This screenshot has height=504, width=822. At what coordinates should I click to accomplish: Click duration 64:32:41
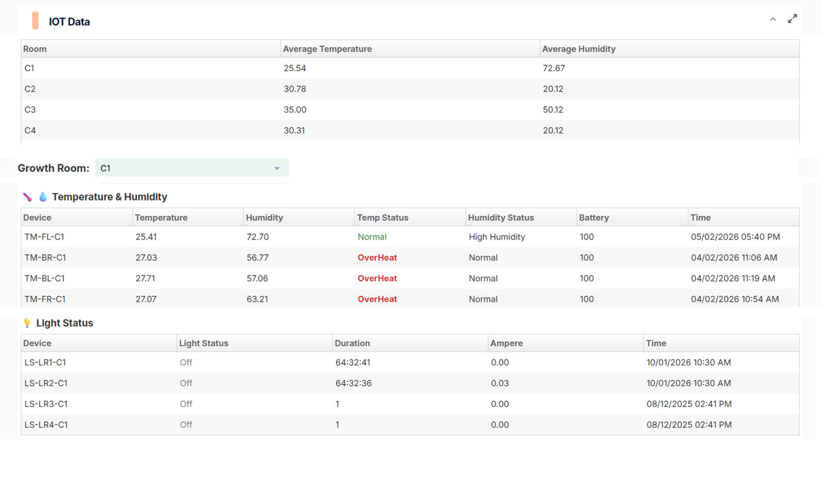coord(353,362)
